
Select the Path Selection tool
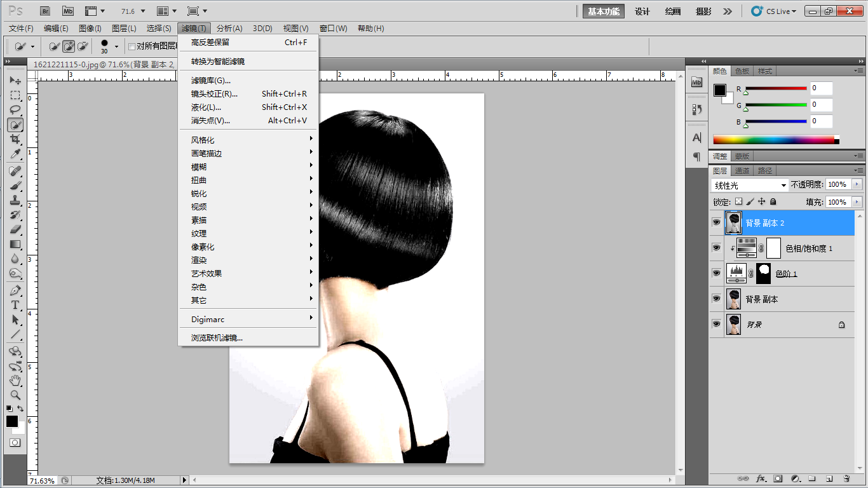click(x=15, y=320)
